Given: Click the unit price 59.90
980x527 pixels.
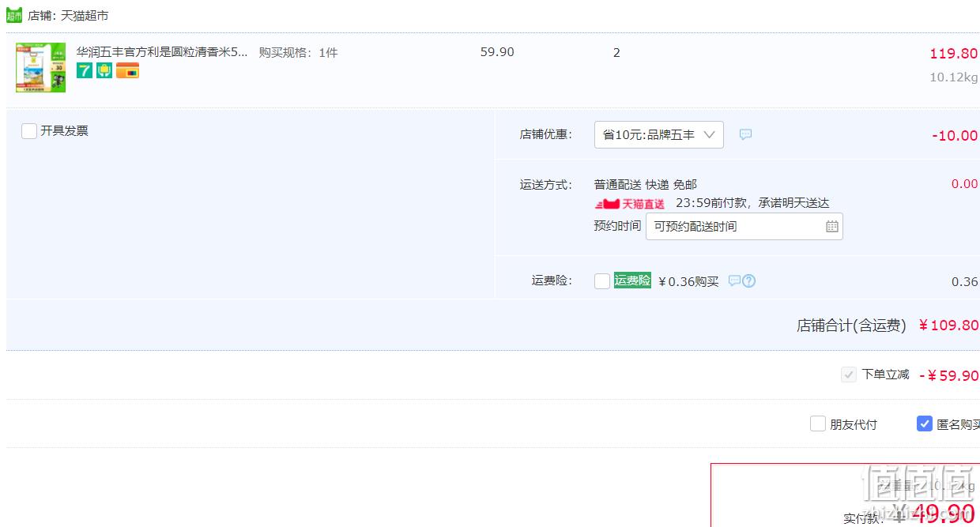Looking at the screenshot, I should click(497, 52).
